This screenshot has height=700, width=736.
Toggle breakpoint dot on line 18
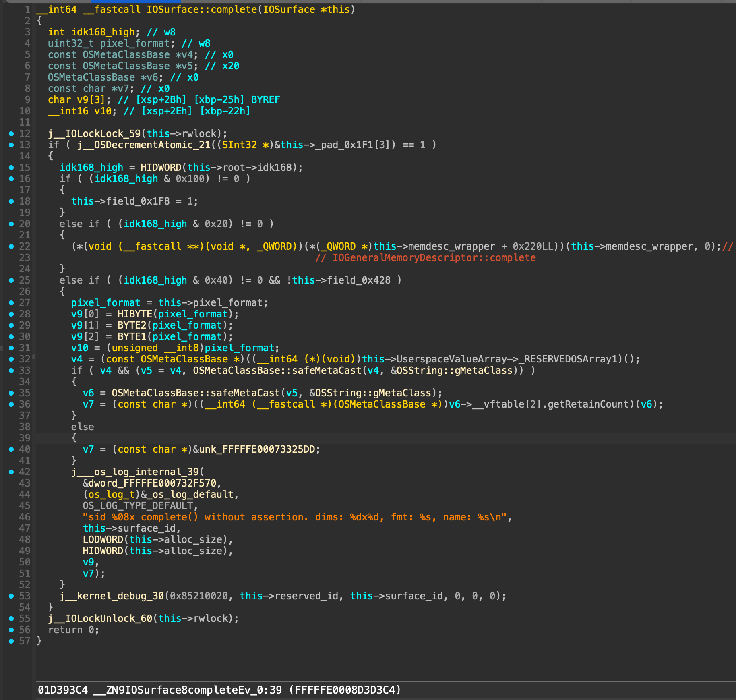click(x=11, y=201)
